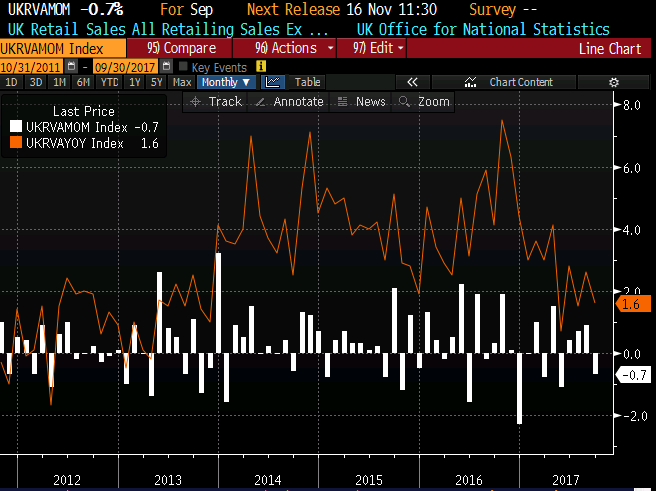Open the start date calendar picker
The image size is (656, 491).
[x=70, y=67]
